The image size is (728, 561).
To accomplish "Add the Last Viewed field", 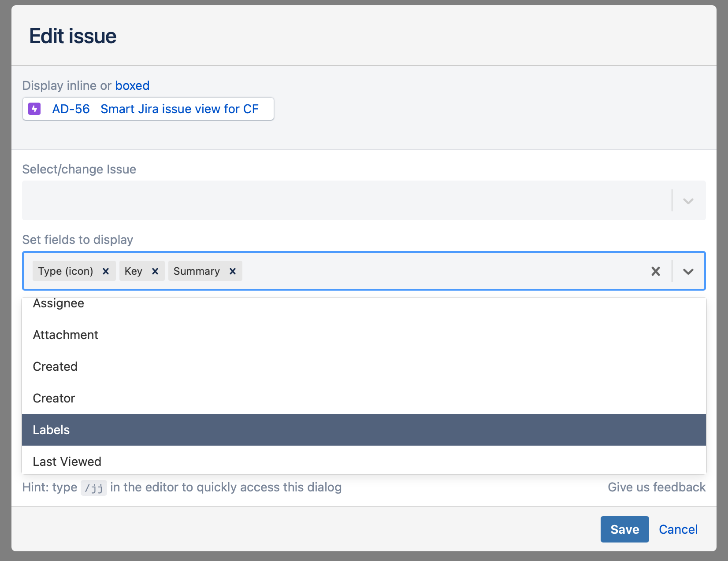I will click(x=67, y=461).
